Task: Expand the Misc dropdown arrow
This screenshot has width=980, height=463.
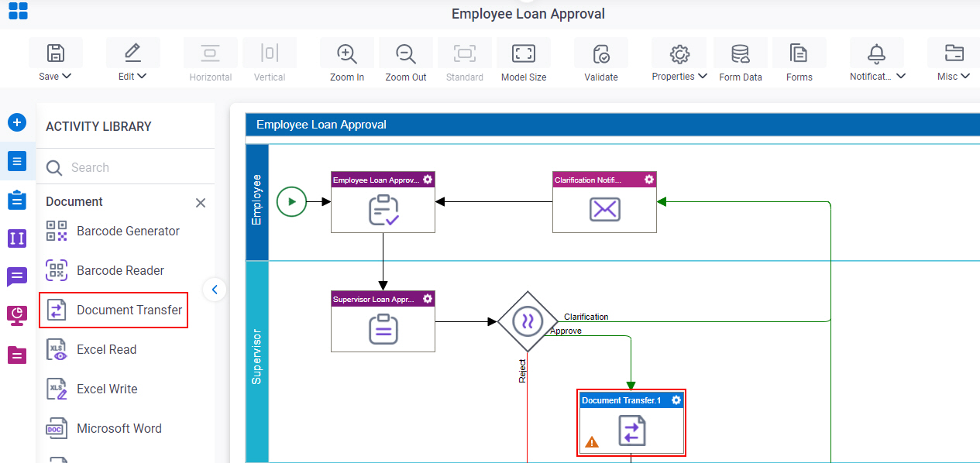Action: (x=965, y=76)
